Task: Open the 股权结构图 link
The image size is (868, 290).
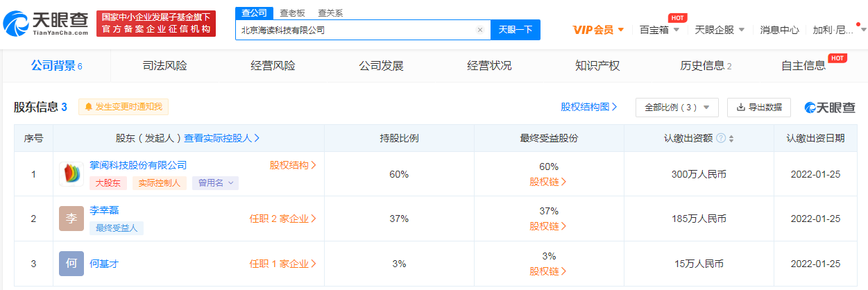Action: pyautogui.click(x=589, y=107)
